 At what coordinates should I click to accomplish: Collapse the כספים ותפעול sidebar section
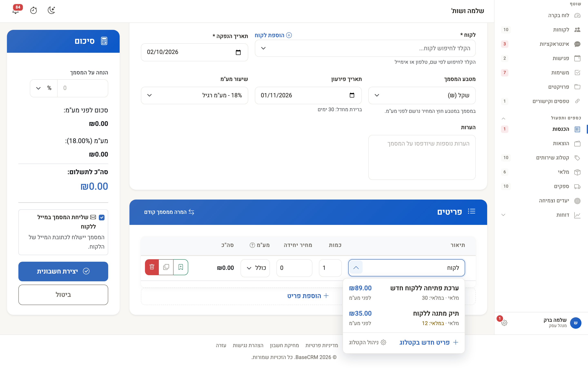[x=503, y=119]
